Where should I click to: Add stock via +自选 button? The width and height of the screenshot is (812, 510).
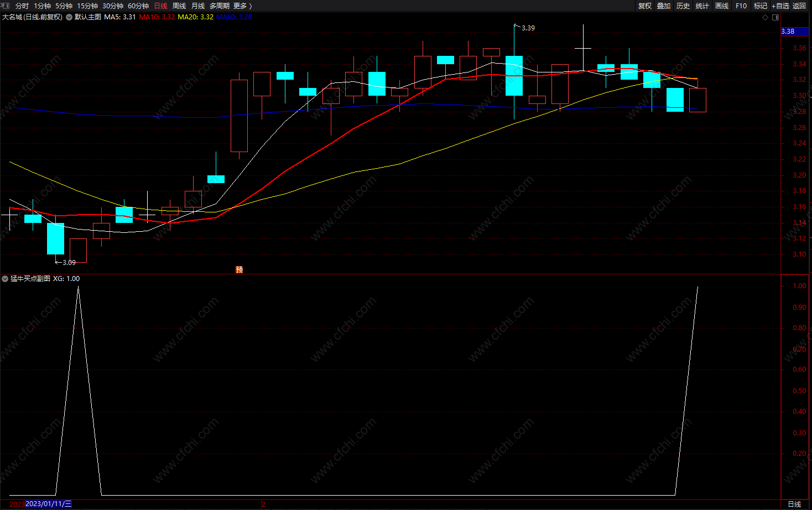(x=780, y=6)
